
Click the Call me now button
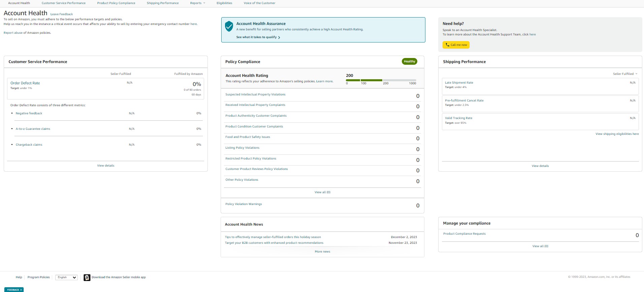pos(456,45)
